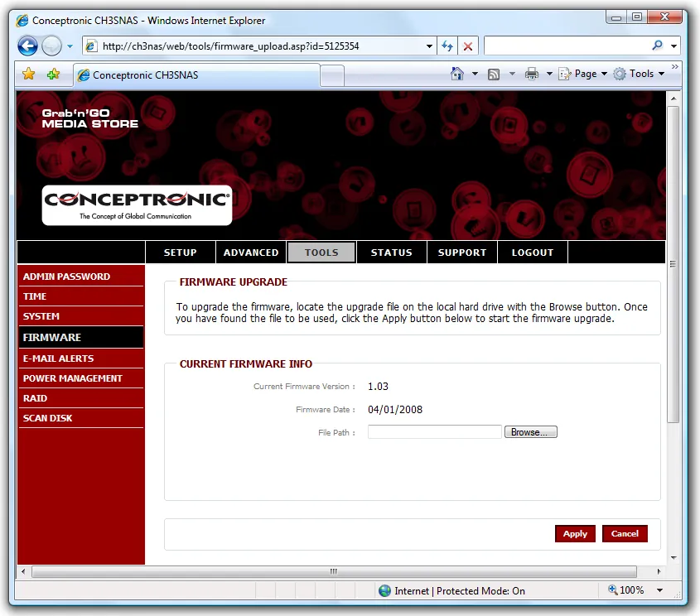The width and height of the screenshot is (700, 616).
Task: Open E-MAIL ALERTS in sidebar
Action: point(81,359)
